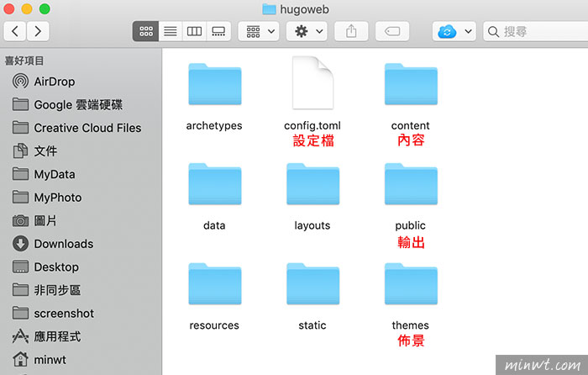Click the search field
The image size is (588, 375).
536,31
